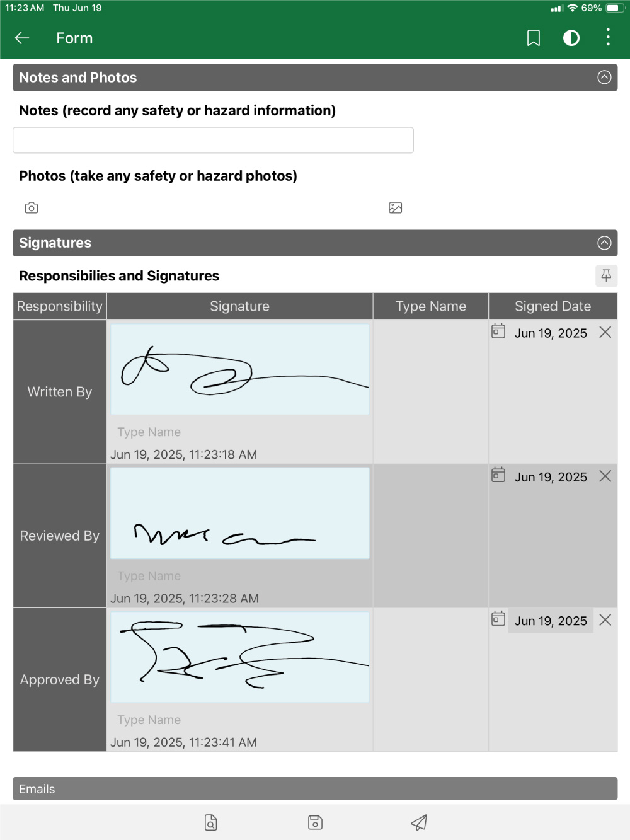This screenshot has width=630, height=840.
Task: Tap the Written By signature box
Action: (239, 369)
